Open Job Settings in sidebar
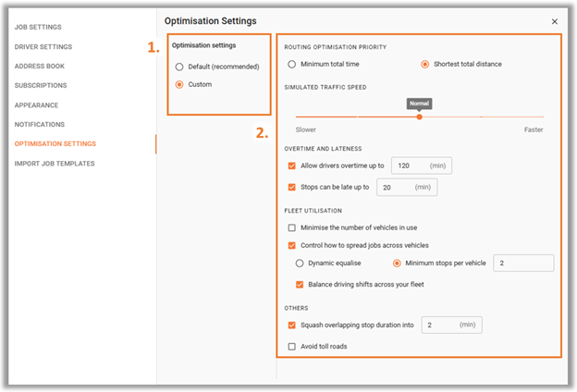 (38, 27)
